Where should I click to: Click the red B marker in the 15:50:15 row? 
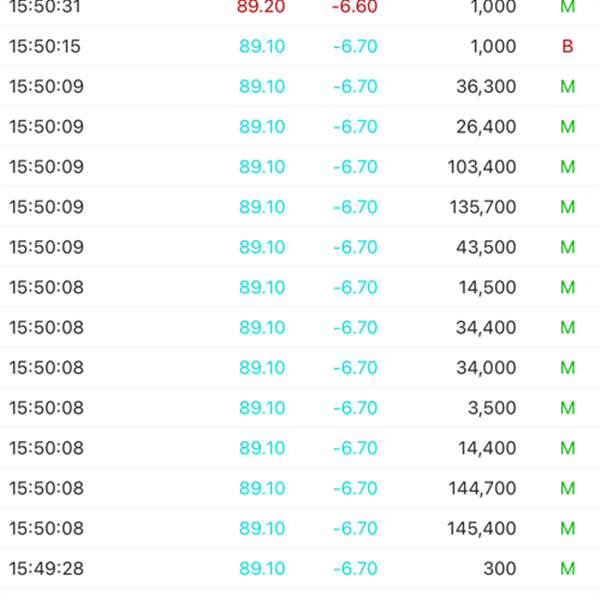568,47
